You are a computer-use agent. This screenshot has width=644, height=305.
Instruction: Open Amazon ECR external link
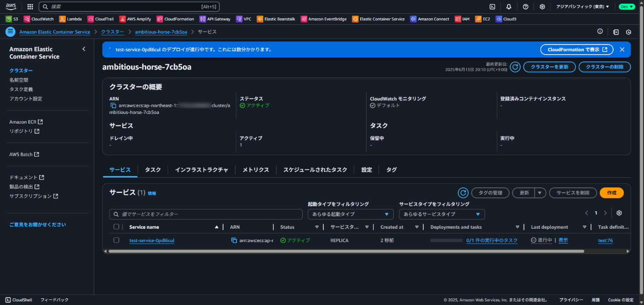pyautogui.click(x=26, y=122)
